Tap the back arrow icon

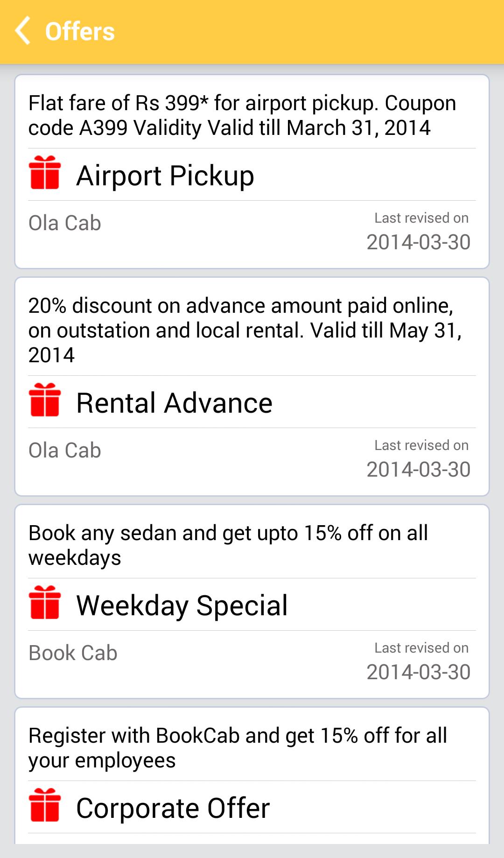coord(23,31)
